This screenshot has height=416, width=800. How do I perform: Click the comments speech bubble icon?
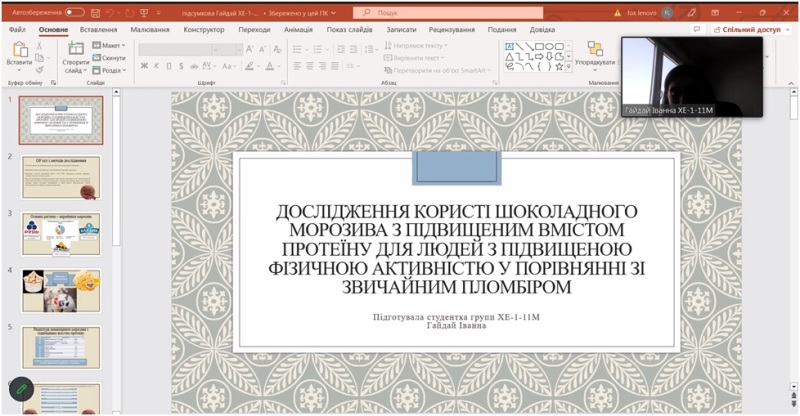click(x=697, y=30)
